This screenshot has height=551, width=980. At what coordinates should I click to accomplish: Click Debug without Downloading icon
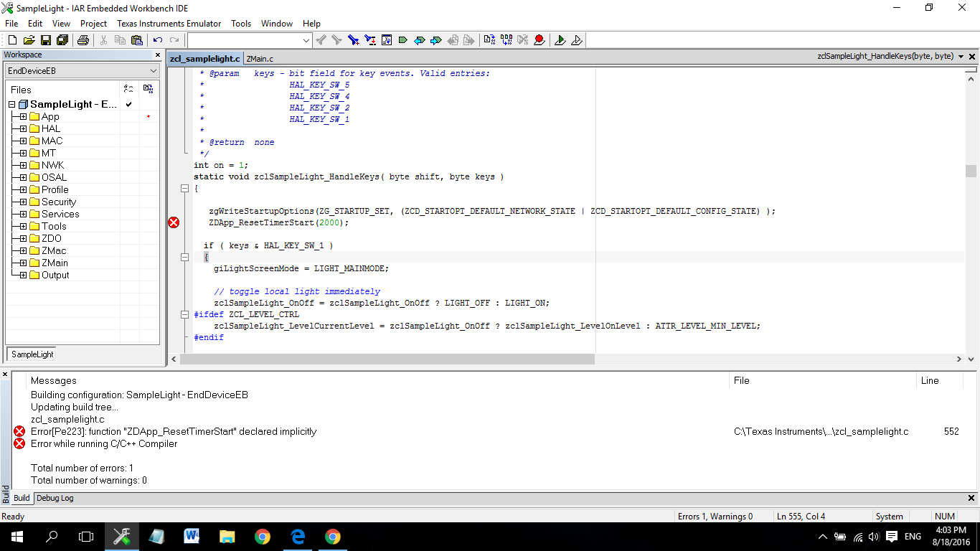pos(577,40)
